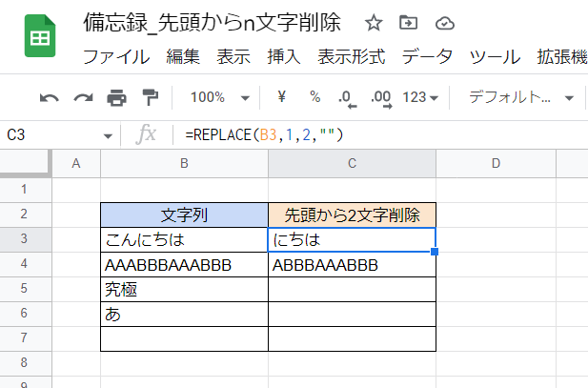Open the 挿入 menu

coord(284,57)
